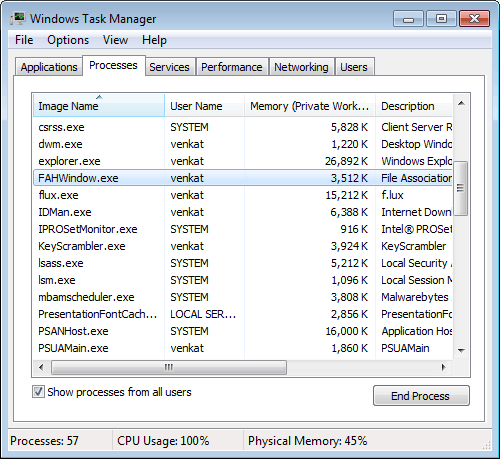Switch to the Users tab
This screenshot has height=459, width=500.
(354, 67)
